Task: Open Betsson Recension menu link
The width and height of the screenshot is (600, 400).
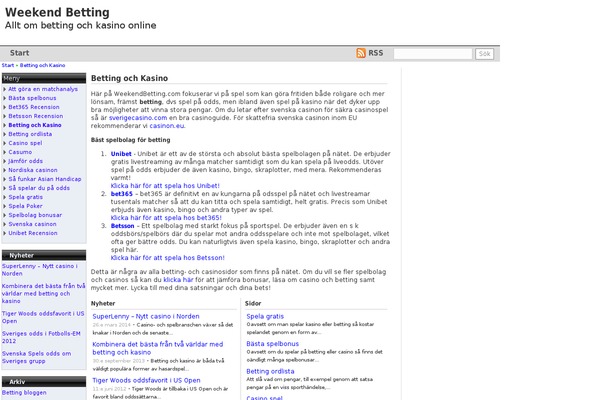Action: pyautogui.click(x=36, y=116)
